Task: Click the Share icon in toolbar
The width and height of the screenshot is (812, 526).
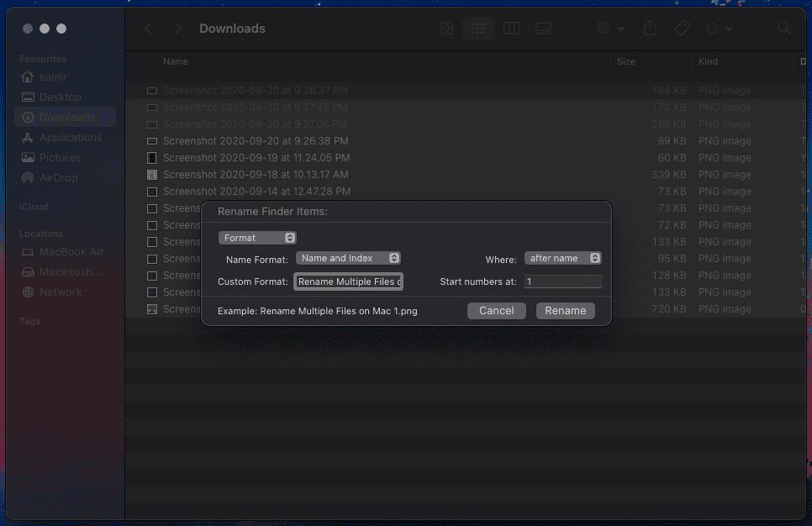Action: [650, 29]
